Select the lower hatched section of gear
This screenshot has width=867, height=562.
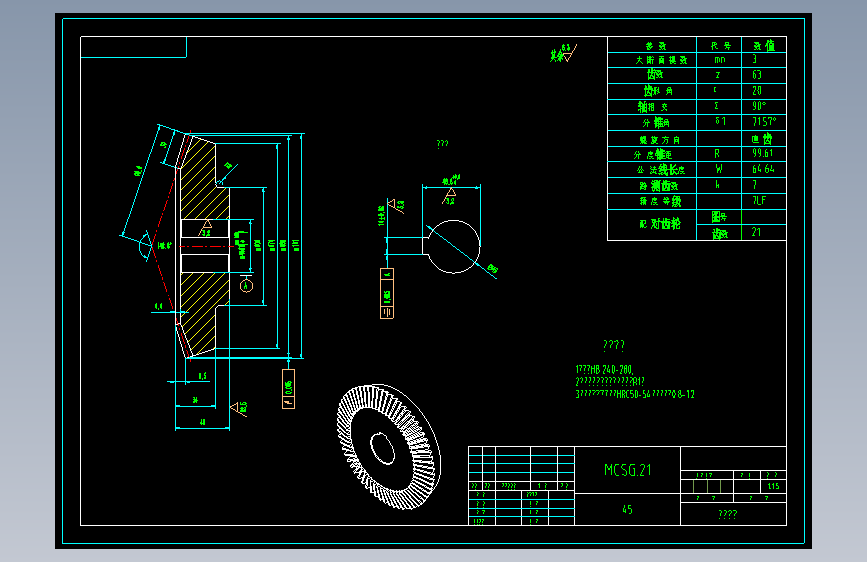203,313
